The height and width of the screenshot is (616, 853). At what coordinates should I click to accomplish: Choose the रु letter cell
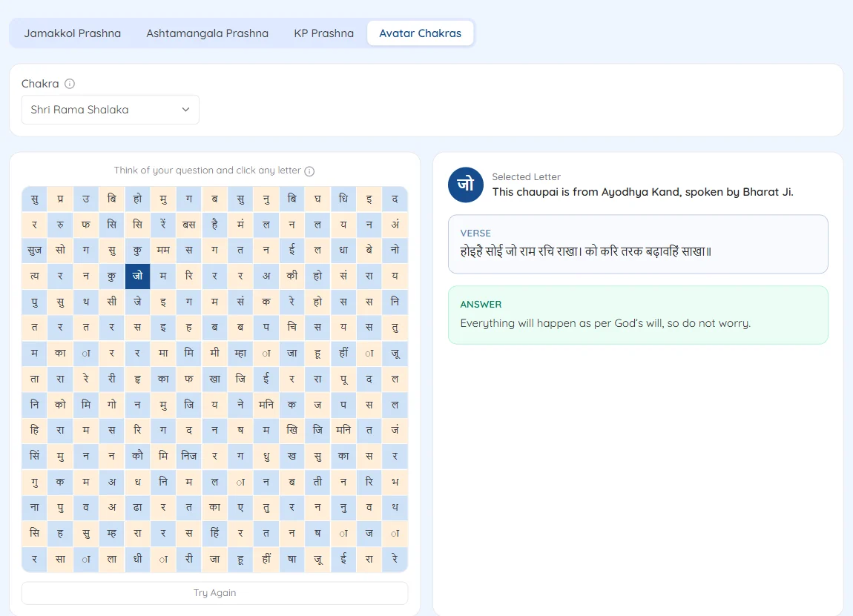[60, 224]
